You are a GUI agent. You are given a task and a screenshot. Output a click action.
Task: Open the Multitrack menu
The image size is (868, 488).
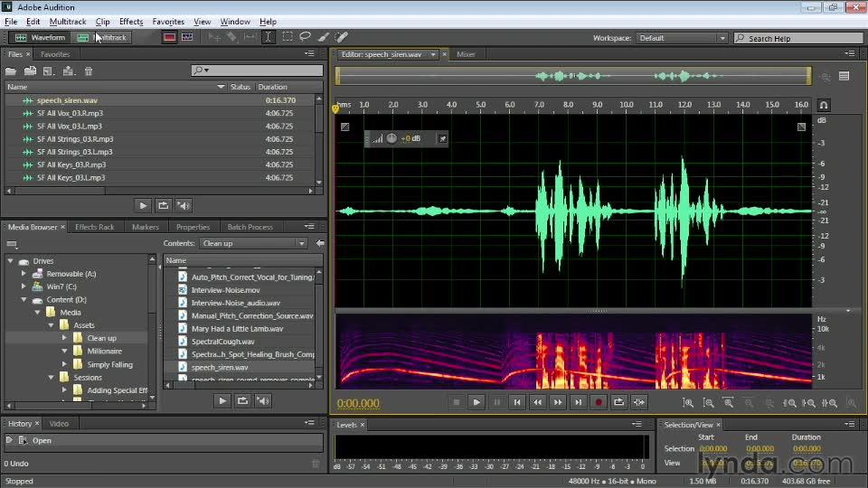click(68, 22)
